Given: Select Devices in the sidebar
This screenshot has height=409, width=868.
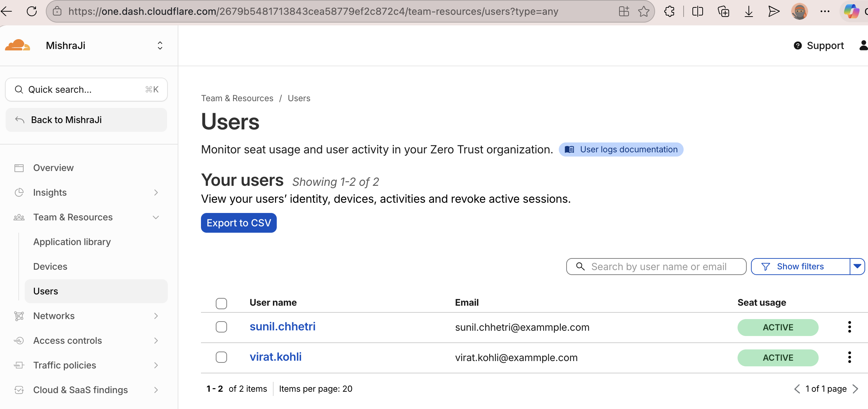Looking at the screenshot, I should click(x=50, y=267).
